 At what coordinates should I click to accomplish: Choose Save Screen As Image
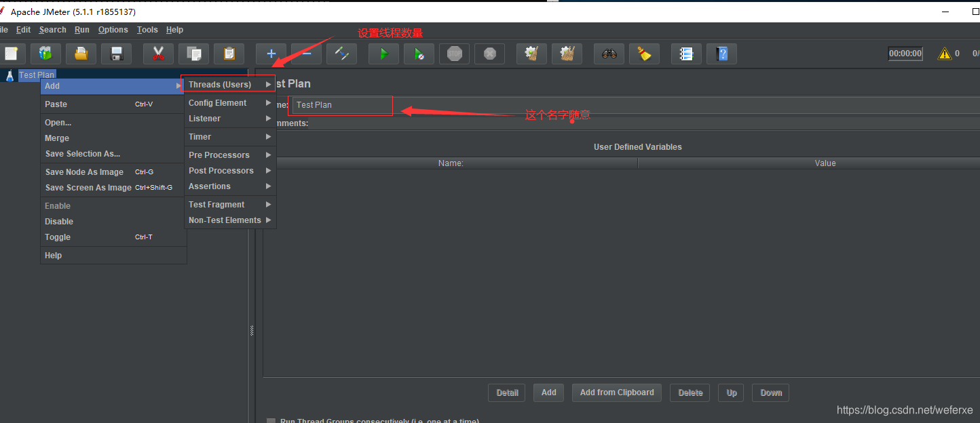coord(113,188)
